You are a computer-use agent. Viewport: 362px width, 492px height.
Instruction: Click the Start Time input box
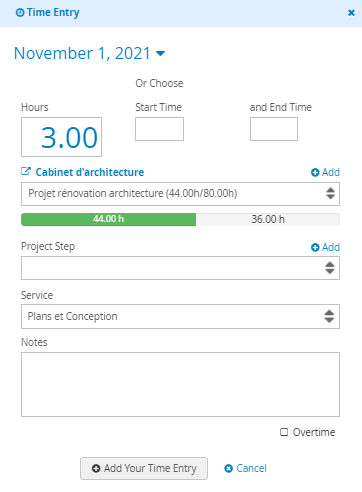[x=159, y=129]
